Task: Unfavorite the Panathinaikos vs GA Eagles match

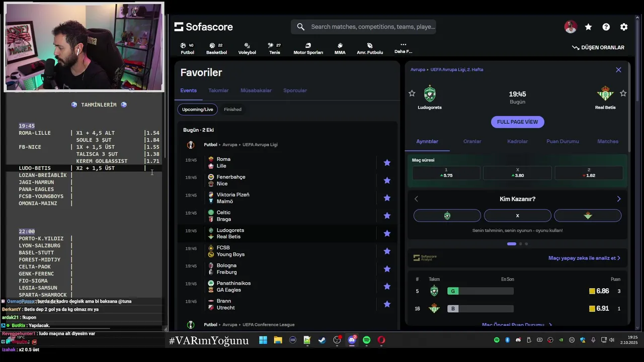Action: (387, 286)
